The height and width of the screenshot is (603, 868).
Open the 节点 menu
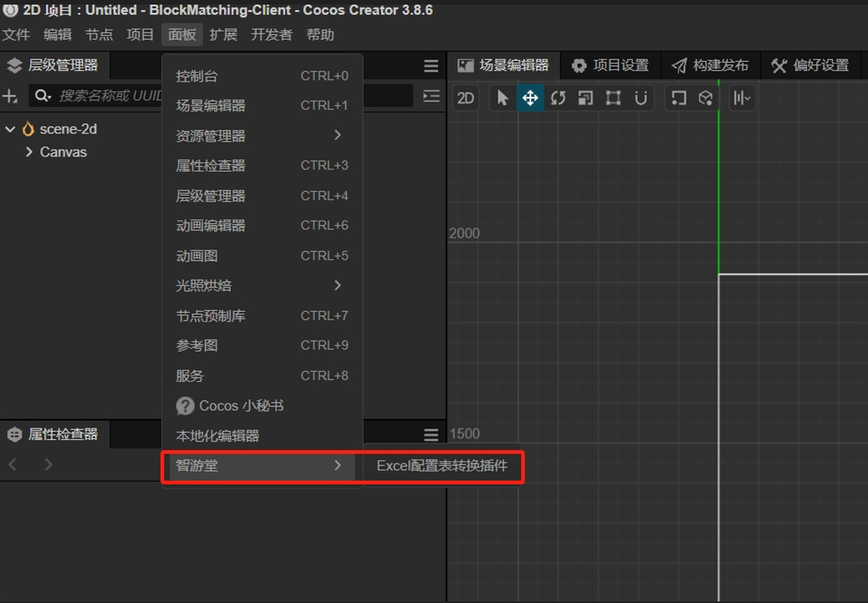pyautogui.click(x=99, y=35)
